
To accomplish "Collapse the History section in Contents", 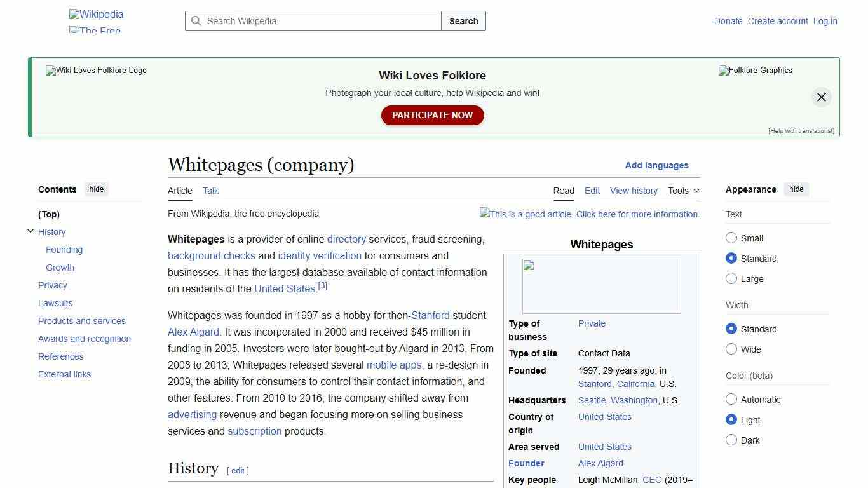I will (x=31, y=231).
